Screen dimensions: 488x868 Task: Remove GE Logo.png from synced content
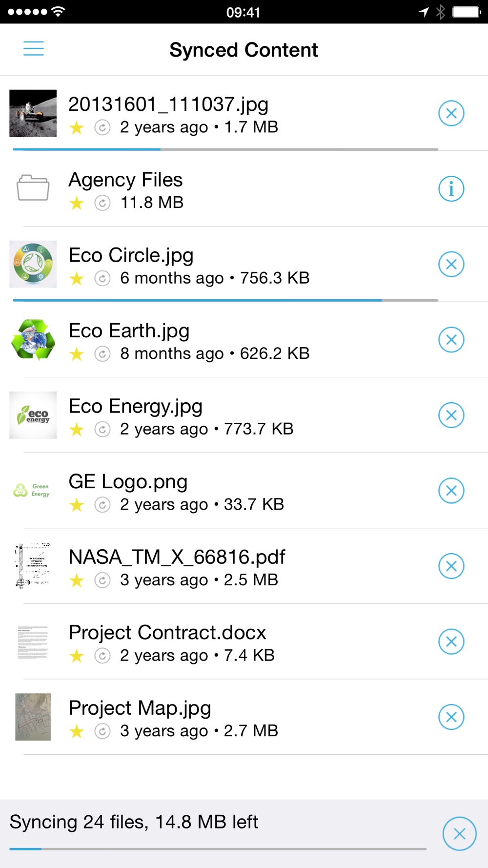click(x=451, y=491)
